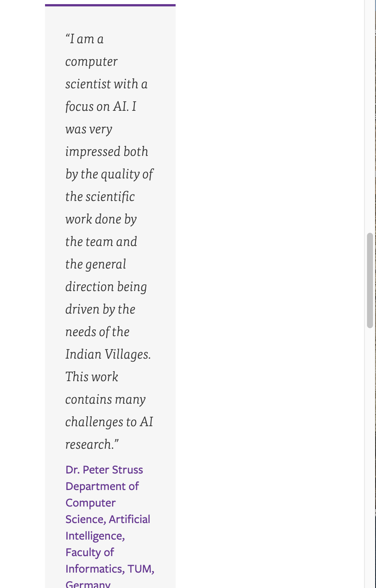Click the 'impressed both' text line
The height and width of the screenshot is (588, 376).
(x=107, y=152)
